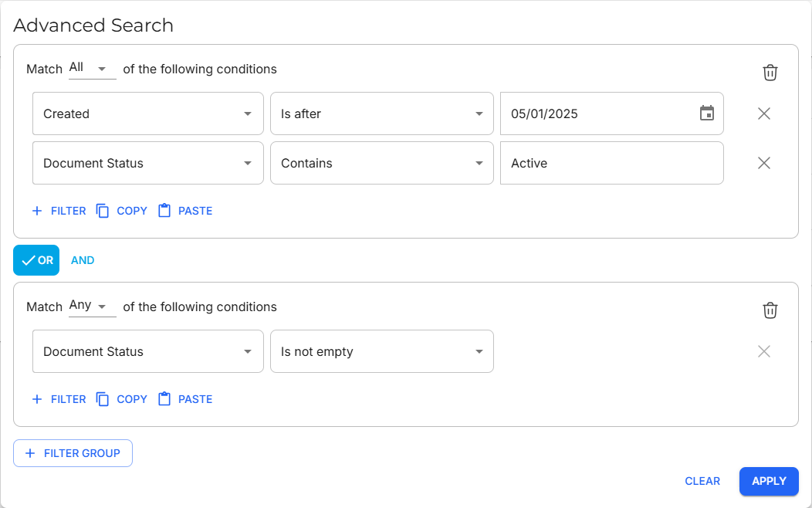Paste filters into the second group

[185, 399]
